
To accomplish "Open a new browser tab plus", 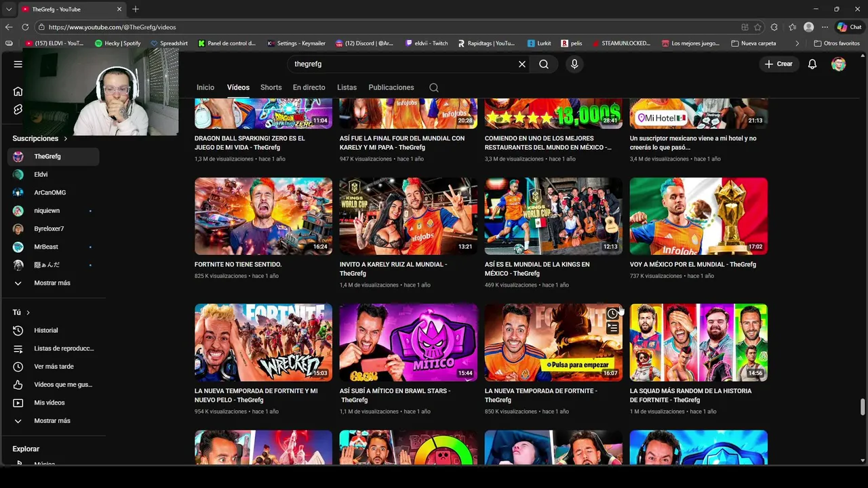I will click(136, 9).
